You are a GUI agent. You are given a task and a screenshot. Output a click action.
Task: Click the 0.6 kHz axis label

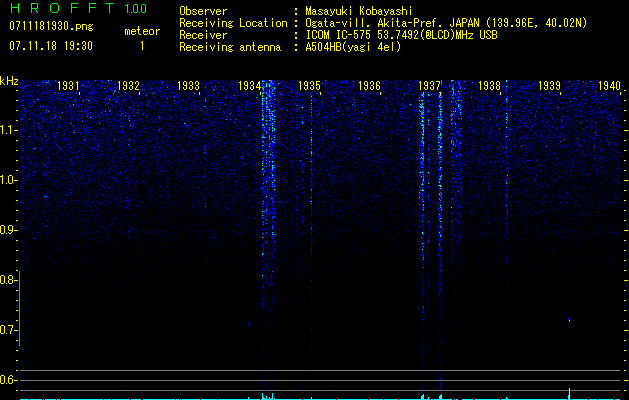pyautogui.click(x=8, y=380)
